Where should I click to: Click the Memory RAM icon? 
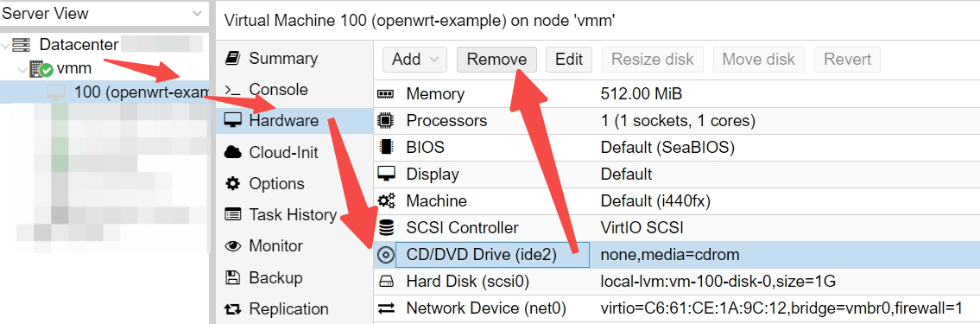(x=386, y=94)
